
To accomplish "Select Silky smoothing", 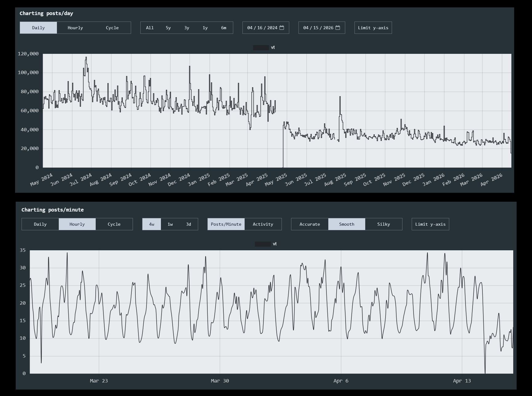I will pyautogui.click(x=384, y=224).
